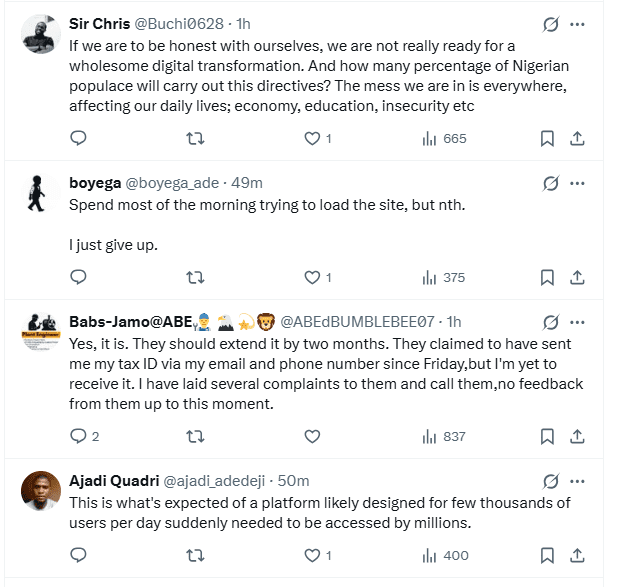Open Ajadi Quadri's profile picture
Image resolution: width=623 pixels, height=587 pixels.
(x=39, y=491)
